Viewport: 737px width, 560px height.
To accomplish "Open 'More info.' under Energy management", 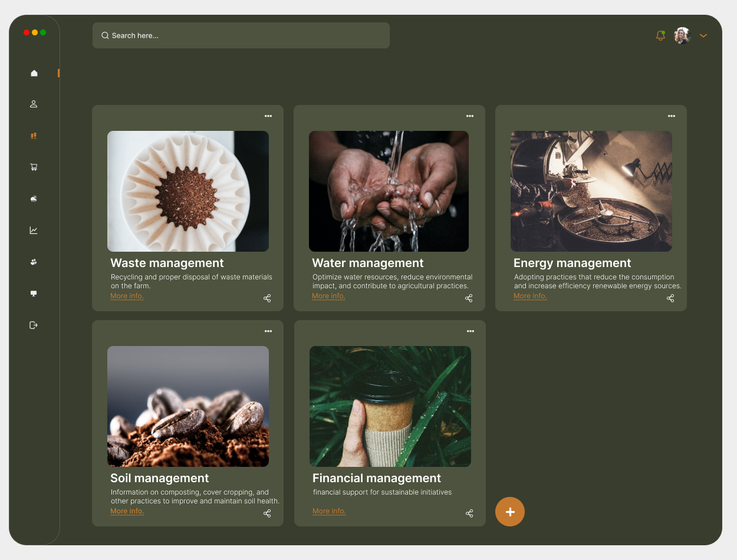I will pyautogui.click(x=530, y=296).
